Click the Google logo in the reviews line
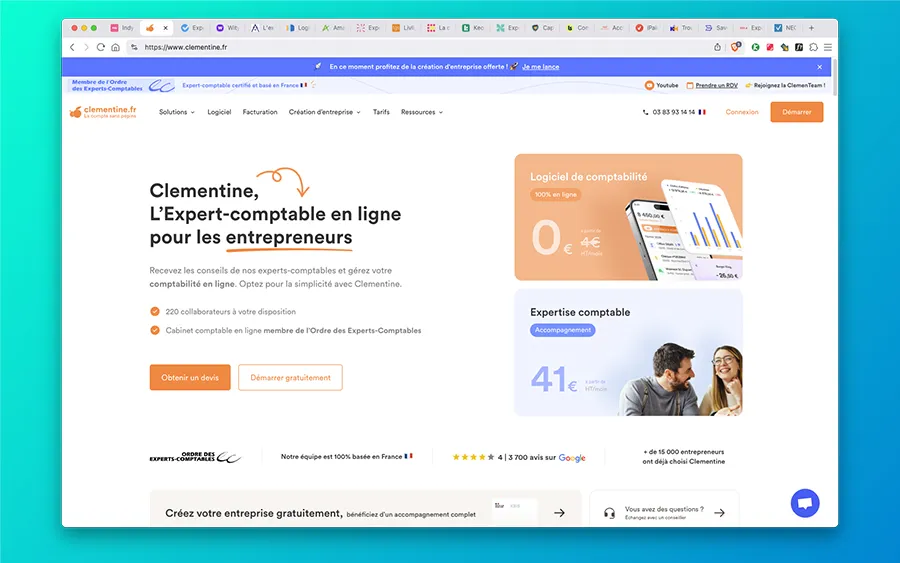The height and width of the screenshot is (563, 900). point(572,457)
